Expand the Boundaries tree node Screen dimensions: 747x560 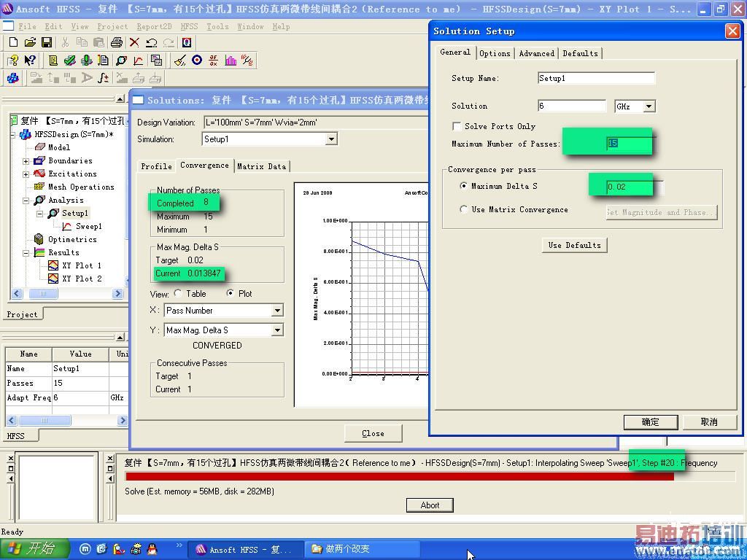coord(26,161)
